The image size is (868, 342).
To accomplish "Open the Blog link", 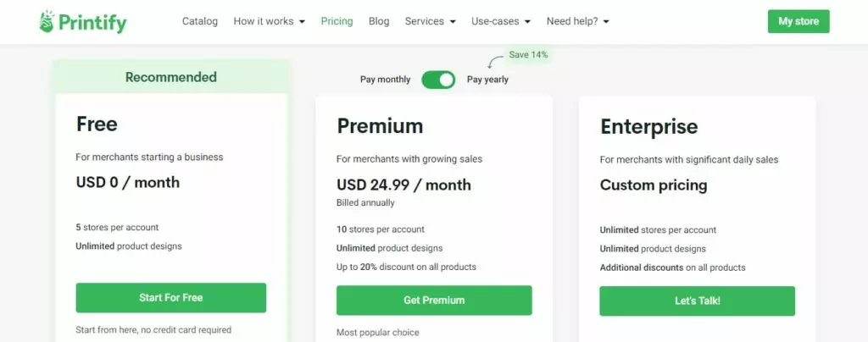I will 379,21.
